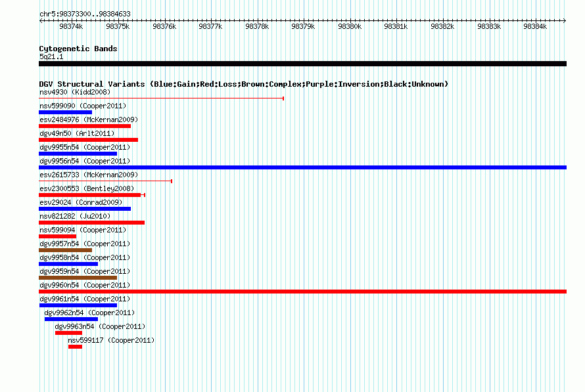Open nsv599094 (Cooper2011) variant label
Screen dimensions: 585x392
click(x=83, y=230)
